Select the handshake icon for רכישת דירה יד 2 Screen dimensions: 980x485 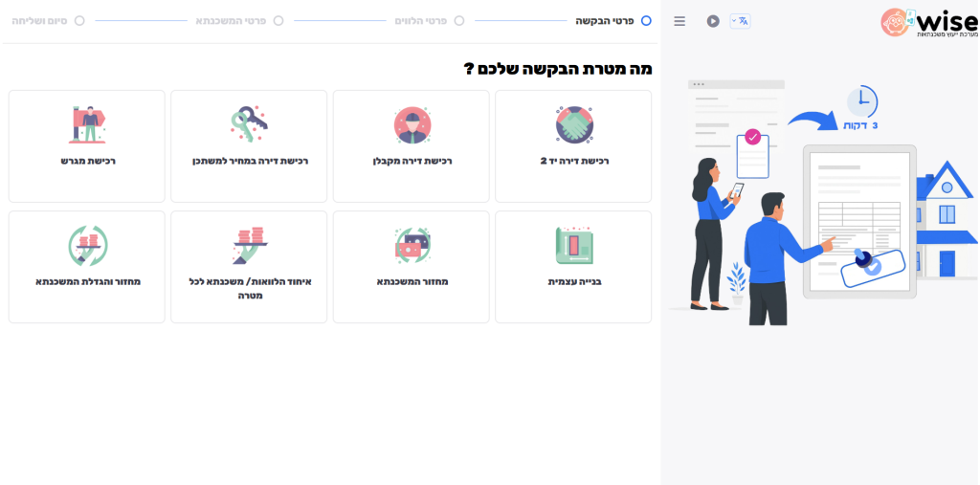point(574,124)
